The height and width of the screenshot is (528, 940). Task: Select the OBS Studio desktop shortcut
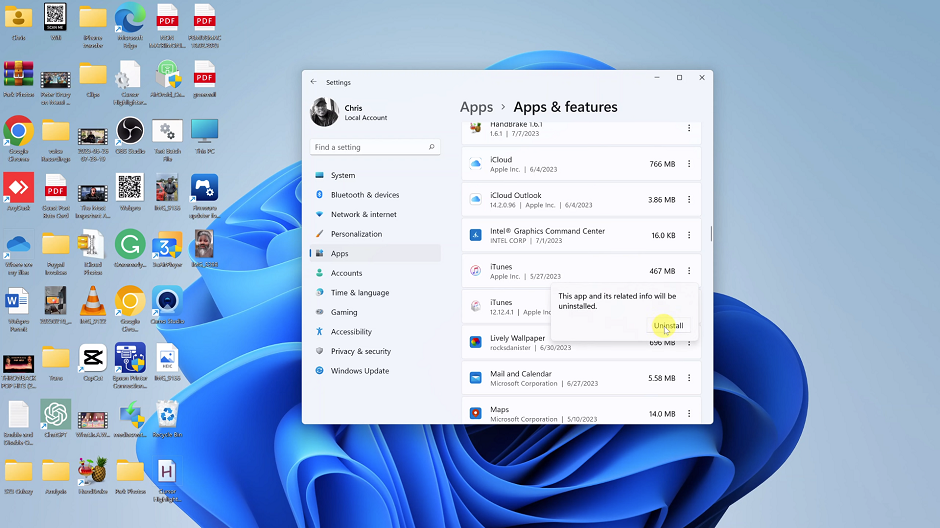pyautogui.click(x=130, y=135)
